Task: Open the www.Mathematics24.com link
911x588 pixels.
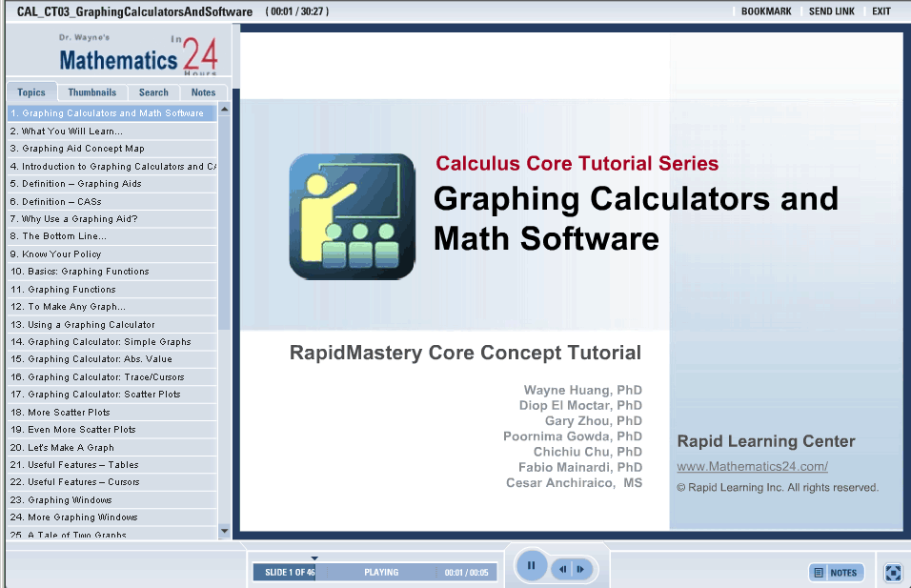Action: point(752,467)
